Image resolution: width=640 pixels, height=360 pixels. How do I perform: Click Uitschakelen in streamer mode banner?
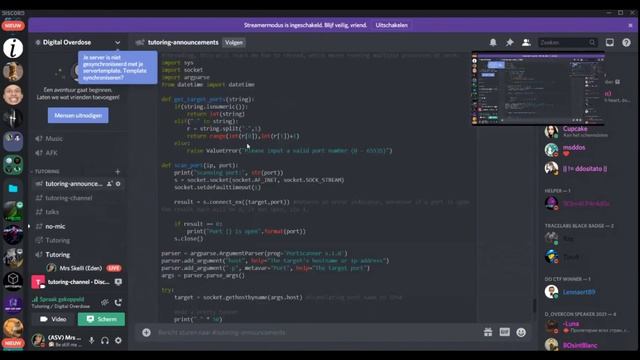391,25
